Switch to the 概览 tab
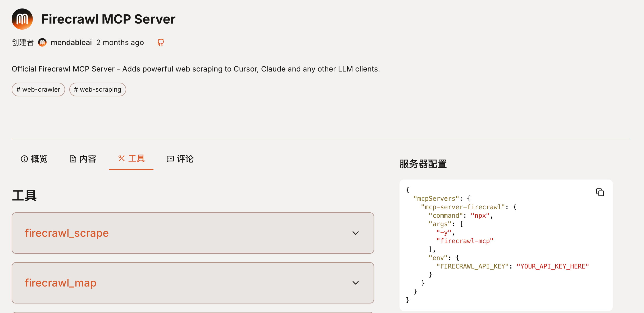Screen dimensions: 644x313 pyautogui.click(x=39, y=159)
